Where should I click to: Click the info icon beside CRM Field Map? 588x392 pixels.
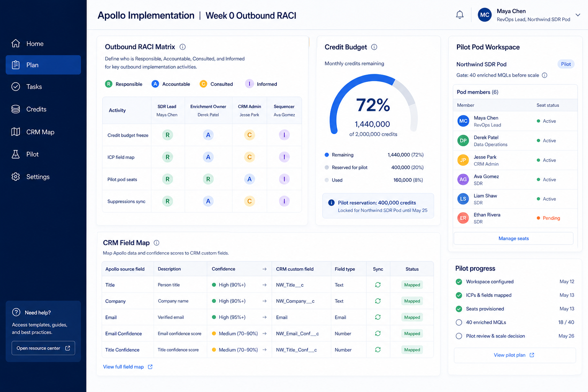click(x=157, y=243)
